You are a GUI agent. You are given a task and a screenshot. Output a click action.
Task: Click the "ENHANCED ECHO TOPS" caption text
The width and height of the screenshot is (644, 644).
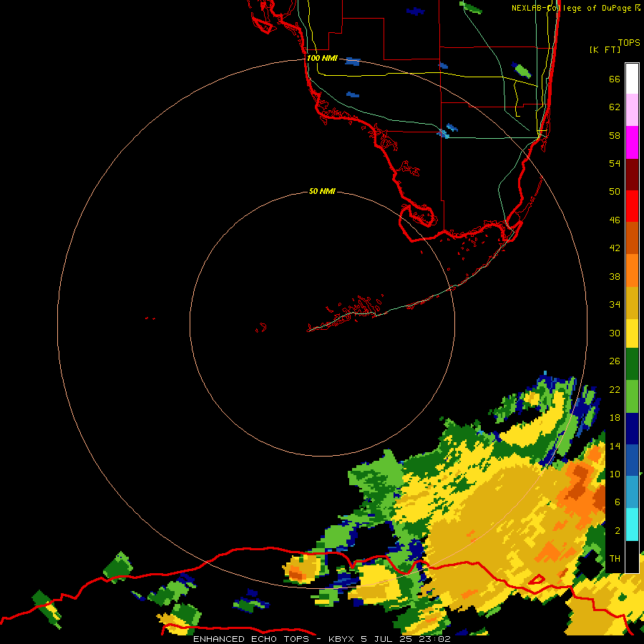click(251, 639)
